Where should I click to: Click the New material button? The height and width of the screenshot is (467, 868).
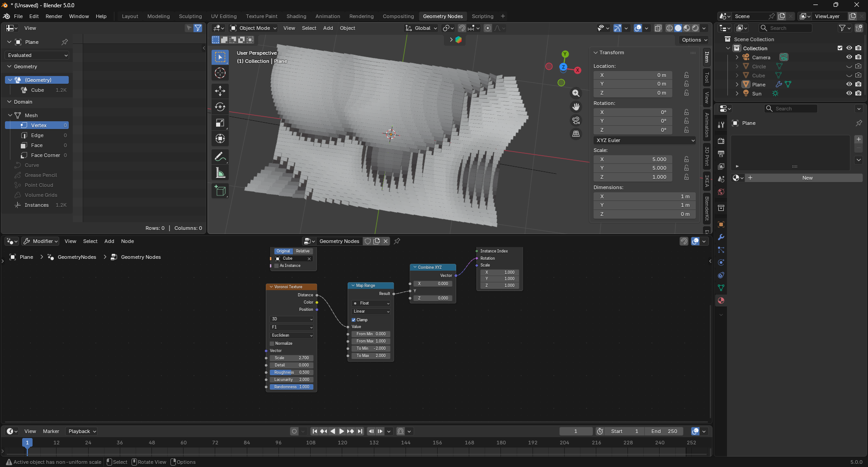pyautogui.click(x=807, y=178)
